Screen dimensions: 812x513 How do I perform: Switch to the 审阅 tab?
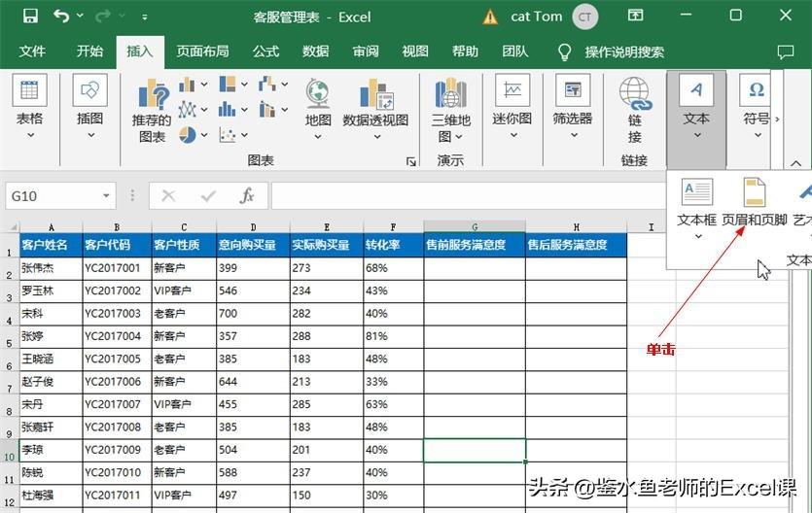click(366, 51)
